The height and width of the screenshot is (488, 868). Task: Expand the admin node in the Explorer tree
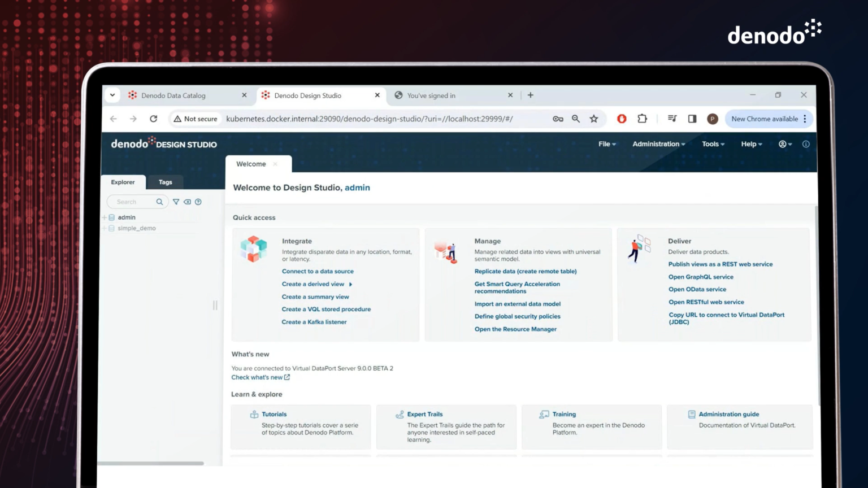tap(105, 217)
